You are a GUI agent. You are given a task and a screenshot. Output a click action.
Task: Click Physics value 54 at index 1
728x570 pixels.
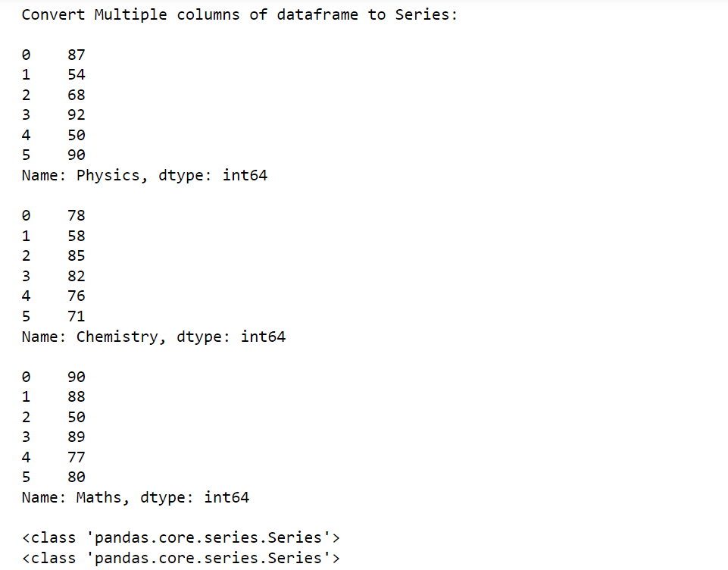click(x=77, y=75)
